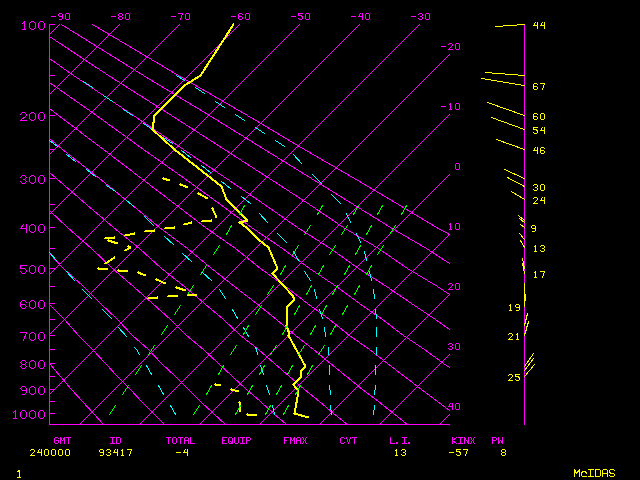Click the wind speed value 44

coord(538,25)
